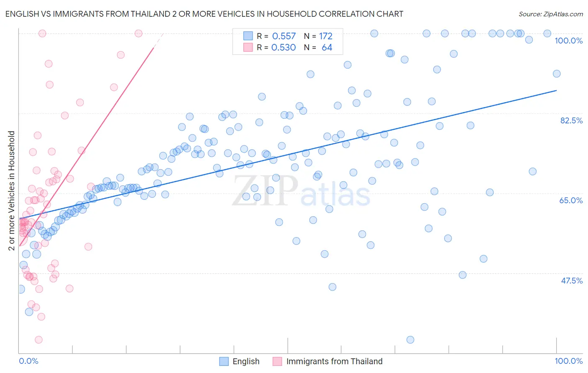Click the chart title text
This screenshot has width=588, height=373.
pyautogui.click(x=204, y=14)
